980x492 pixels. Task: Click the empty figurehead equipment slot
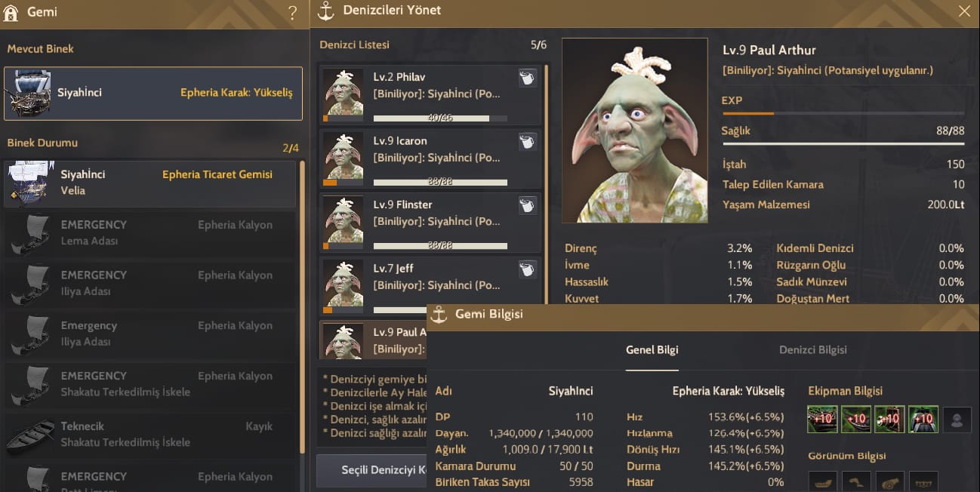(957, 420)
